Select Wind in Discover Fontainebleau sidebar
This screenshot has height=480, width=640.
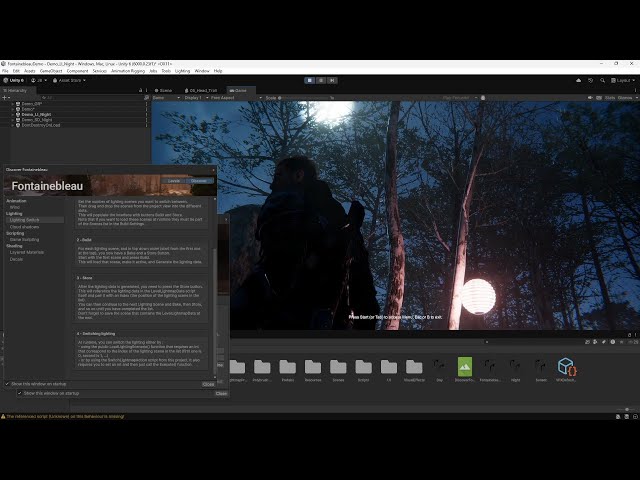click(x=15, y=207)
